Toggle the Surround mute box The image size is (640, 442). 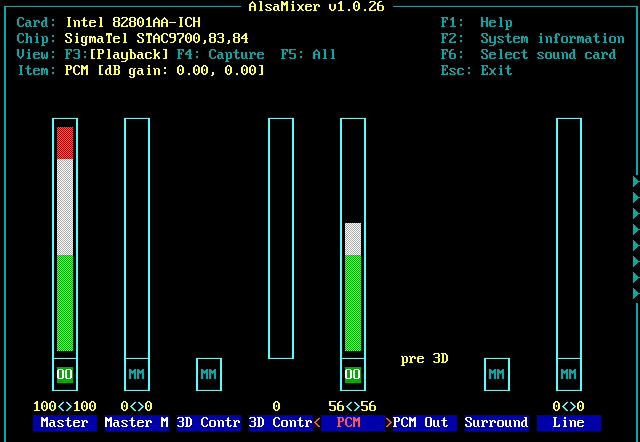[497, 374]
